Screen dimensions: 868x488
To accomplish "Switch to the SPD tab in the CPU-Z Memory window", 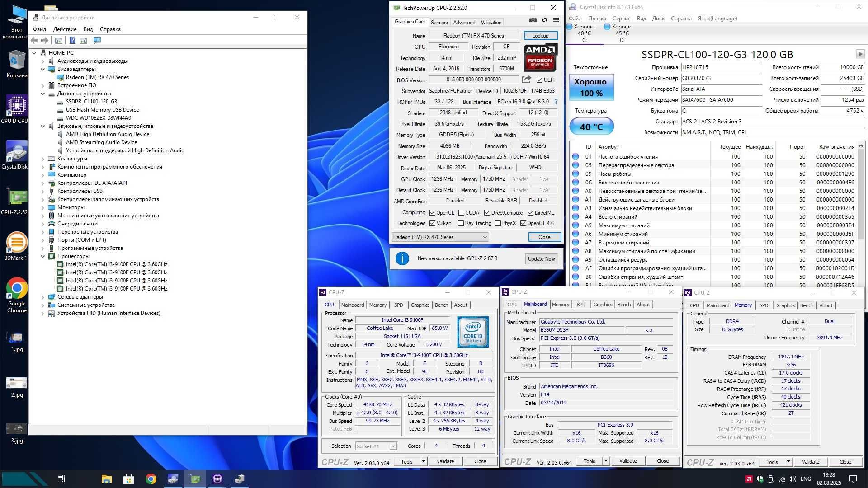I will [x=764, y=305].
